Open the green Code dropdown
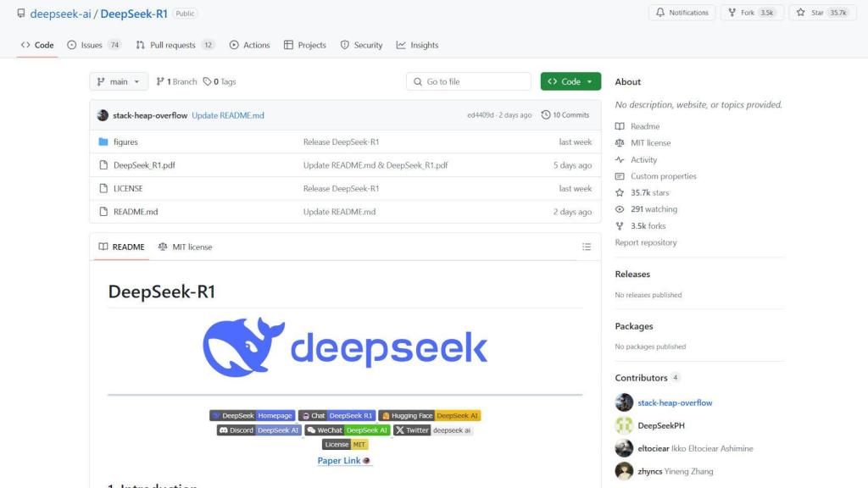The image size is (868, 488). click(x=570, y=80)
